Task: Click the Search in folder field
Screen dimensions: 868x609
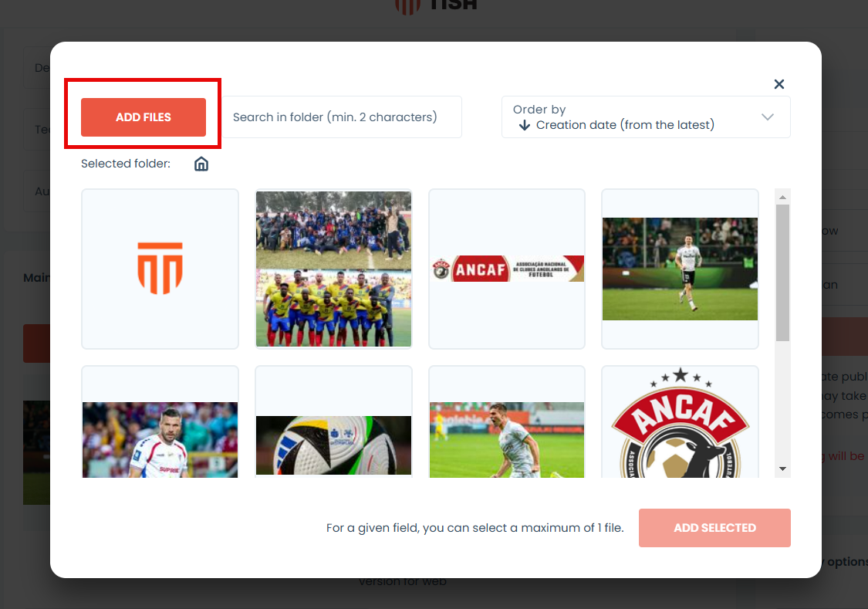Action: tap(342, 117)
